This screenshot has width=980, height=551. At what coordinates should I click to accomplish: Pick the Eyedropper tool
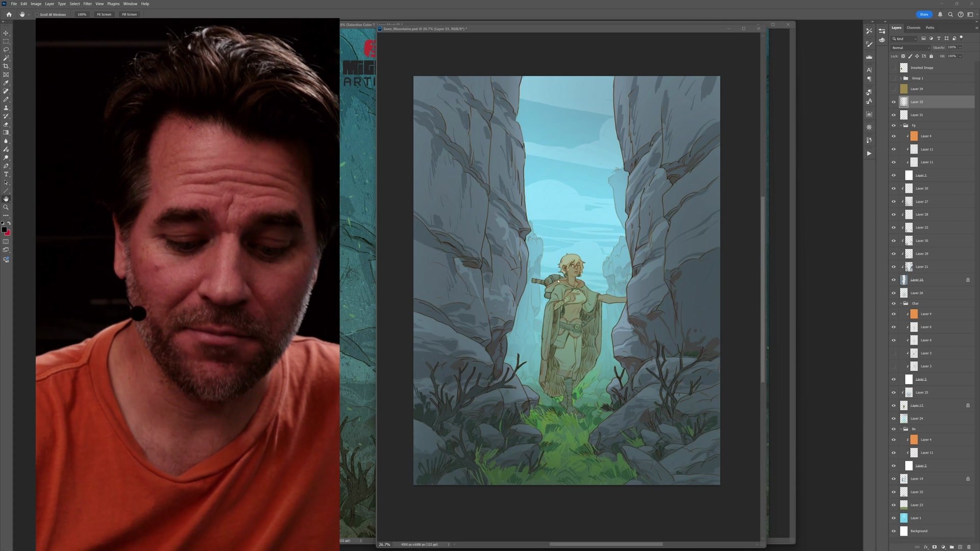pyautogui.click(x=6, y=83)
